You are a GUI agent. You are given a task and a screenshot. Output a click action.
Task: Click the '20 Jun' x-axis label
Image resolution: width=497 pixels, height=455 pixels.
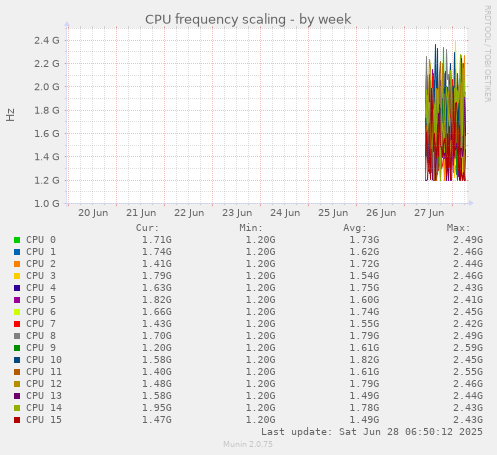pos(93,213)
